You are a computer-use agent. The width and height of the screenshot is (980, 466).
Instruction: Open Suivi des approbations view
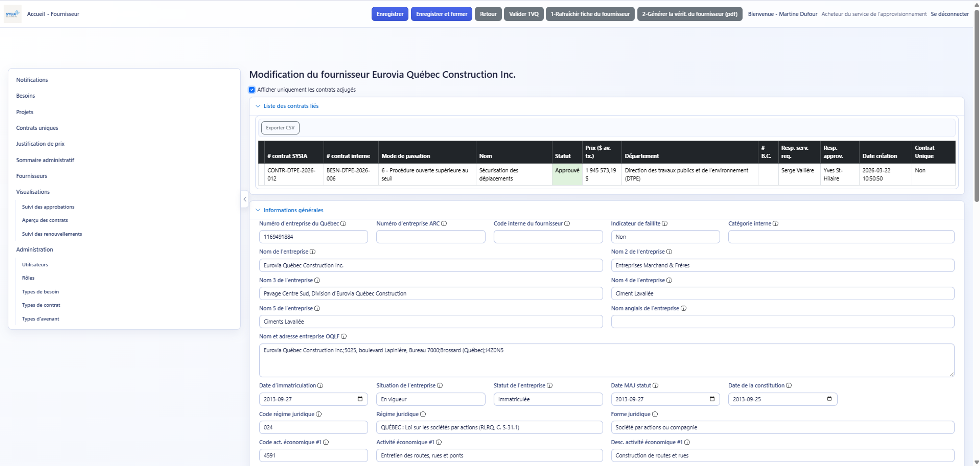pos(48,207)
